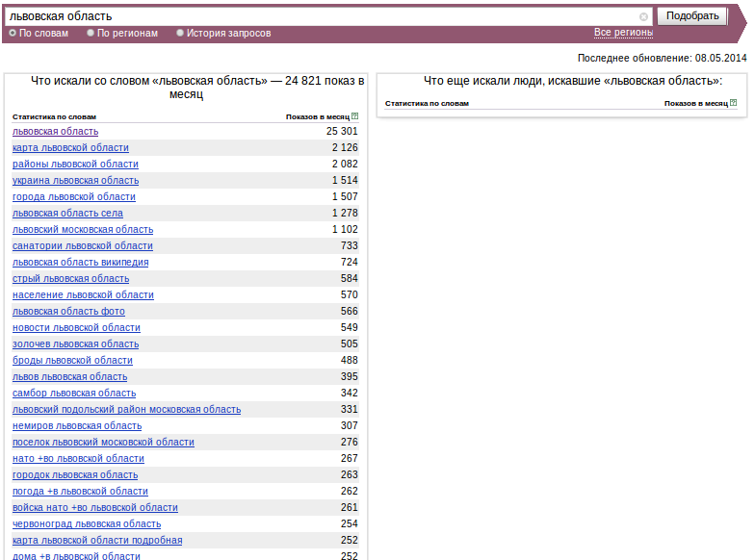Open 'украина львовская область' link
The height and width of the screenshot is (560, 755).
point(75,181)
